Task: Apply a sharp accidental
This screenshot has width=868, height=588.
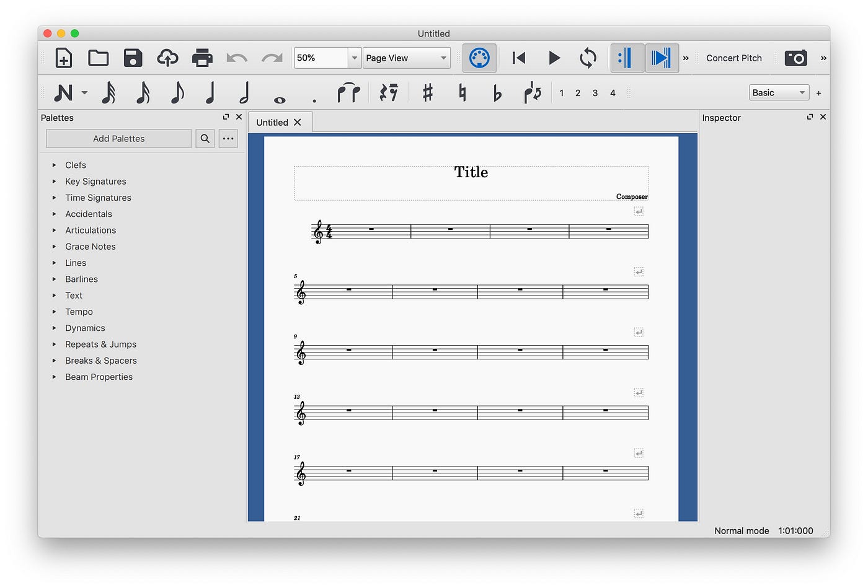Action: 428,92
